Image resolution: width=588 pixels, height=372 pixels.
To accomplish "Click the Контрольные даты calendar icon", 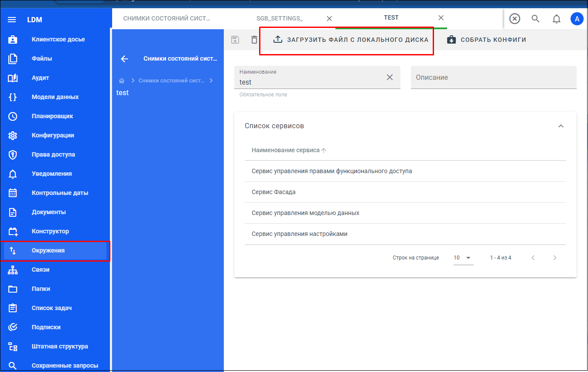I will coord(13,193).
